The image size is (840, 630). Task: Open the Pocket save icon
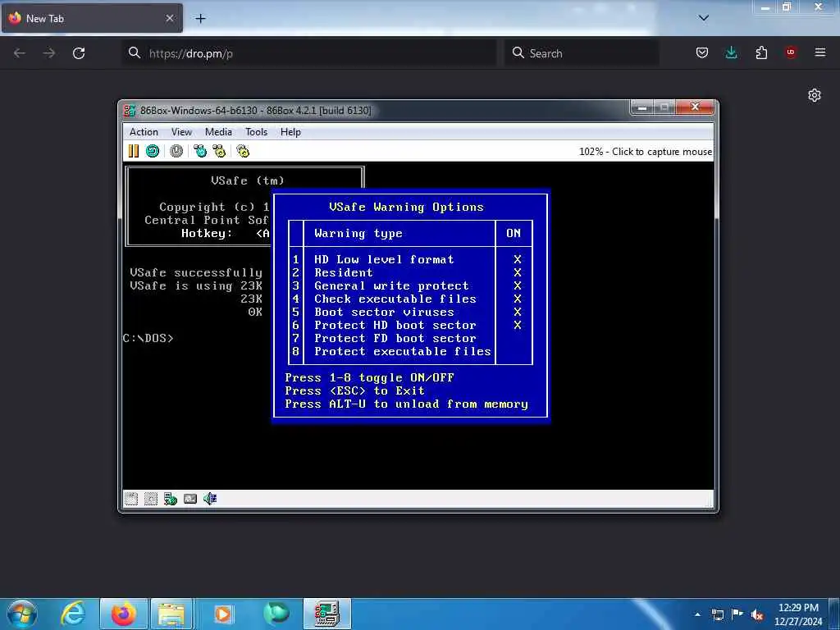pyautogui.click(x=702, y=52)
